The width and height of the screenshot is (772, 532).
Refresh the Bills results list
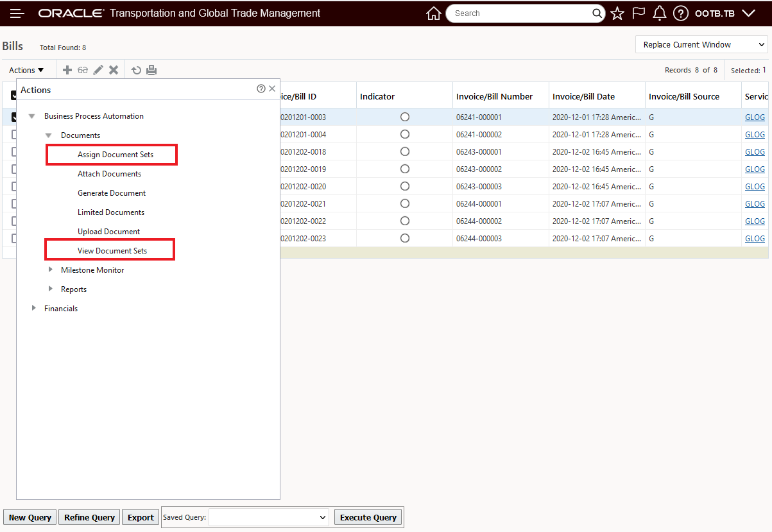(136, 70)
